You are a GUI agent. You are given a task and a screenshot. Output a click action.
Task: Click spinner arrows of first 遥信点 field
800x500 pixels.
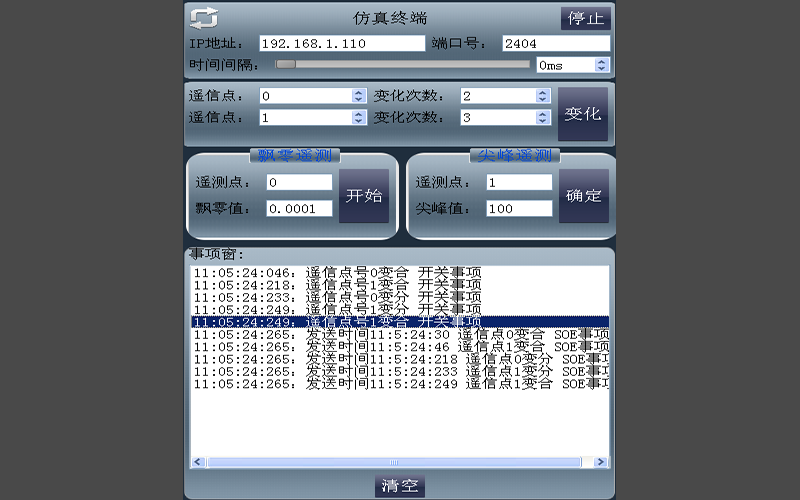click(x=359, y=96)
